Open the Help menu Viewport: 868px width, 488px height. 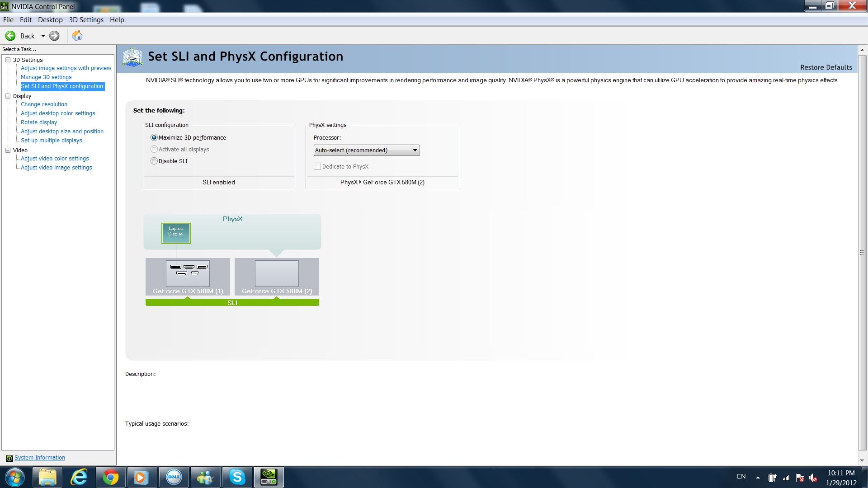pyautogui.click(x=117, y=20)
